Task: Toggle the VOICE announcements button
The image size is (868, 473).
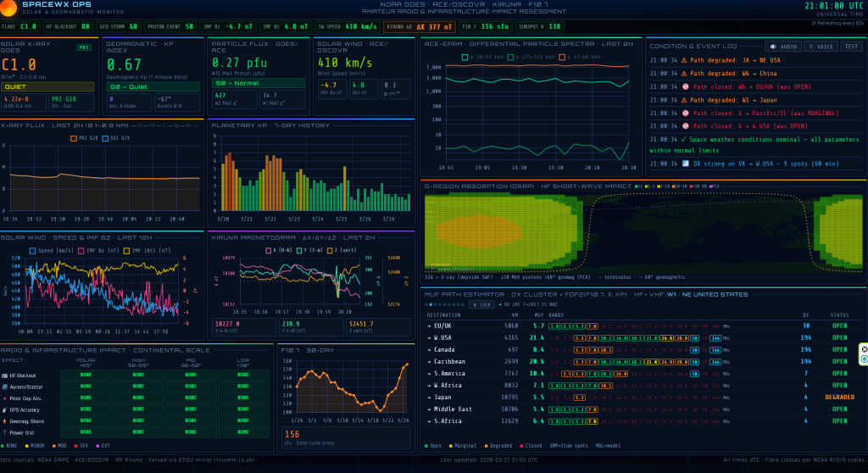Action: tap(820, 47)
